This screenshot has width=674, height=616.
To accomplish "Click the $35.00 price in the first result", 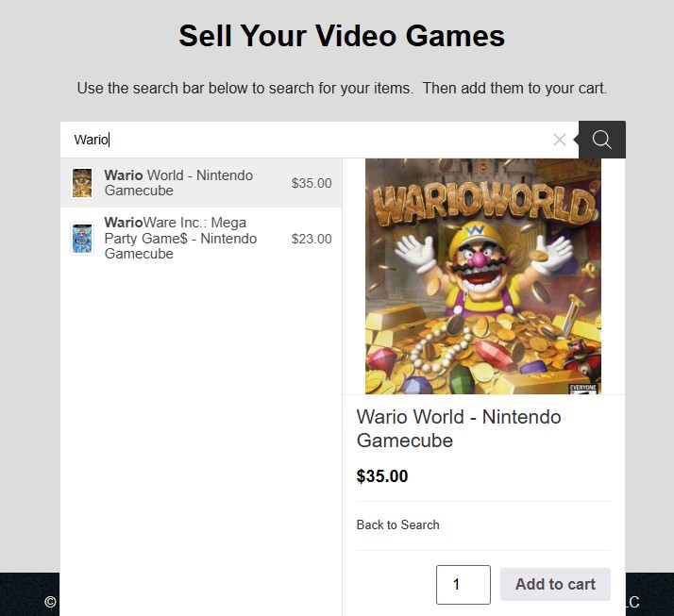I will point(312,183).
